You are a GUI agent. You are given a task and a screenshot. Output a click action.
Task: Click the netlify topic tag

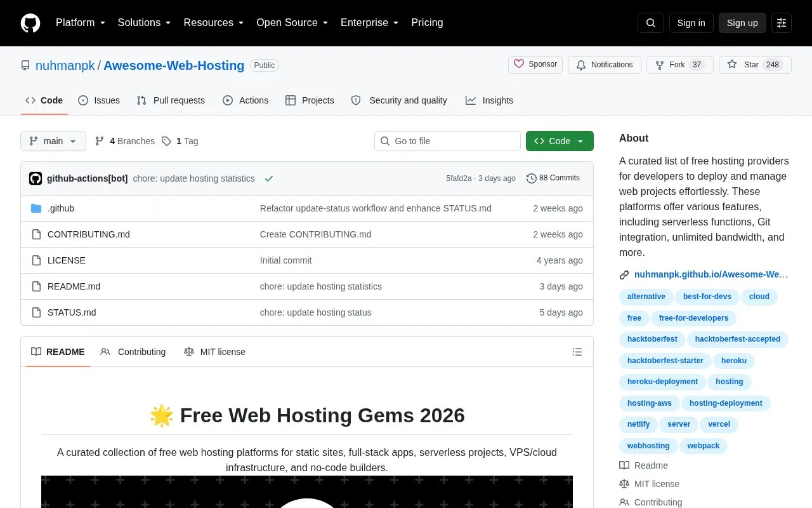coord(639,424)
